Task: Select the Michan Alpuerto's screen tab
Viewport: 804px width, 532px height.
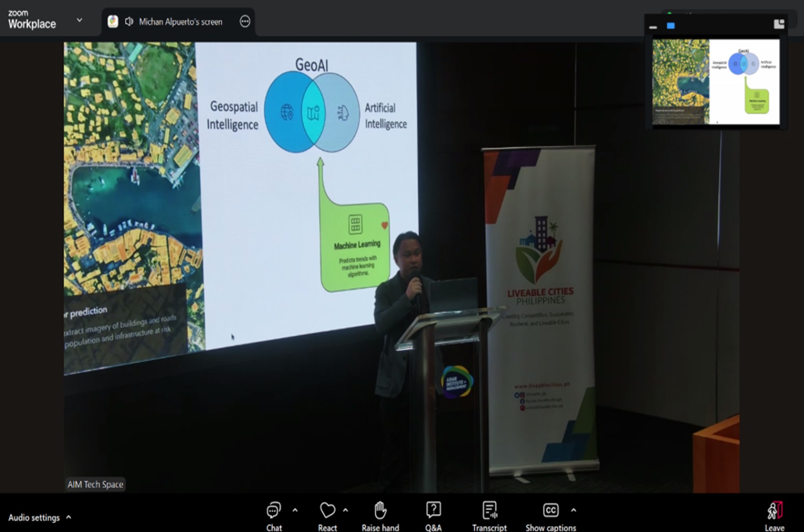Action: pos(180,22)
